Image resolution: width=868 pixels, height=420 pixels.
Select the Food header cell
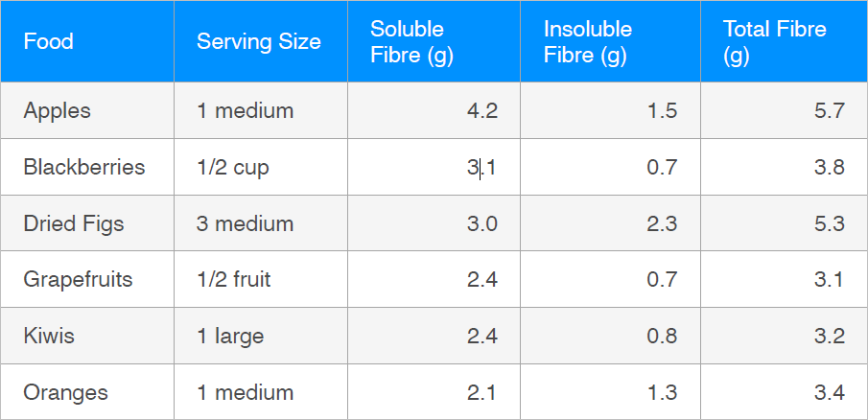[x=87, y=41]
